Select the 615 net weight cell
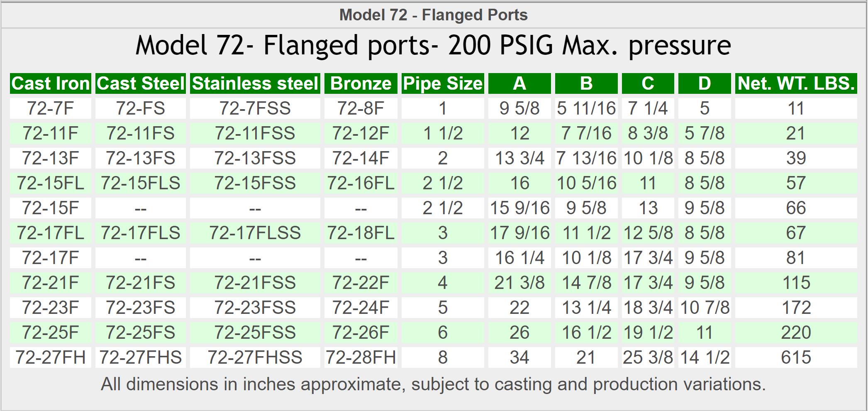Viewport: 868px width, 411px height. 796,357
